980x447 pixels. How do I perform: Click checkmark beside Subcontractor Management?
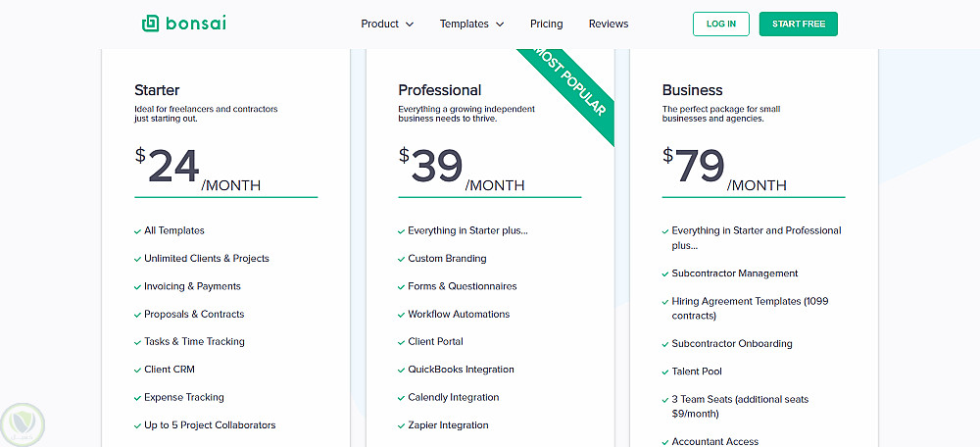[x=664, y=274]
